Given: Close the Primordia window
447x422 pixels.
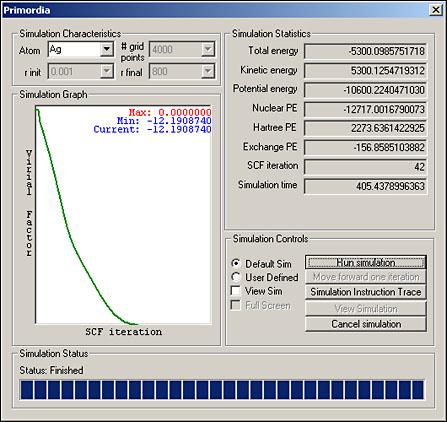Looking at the screenshot, I should [x=436, y=10].
